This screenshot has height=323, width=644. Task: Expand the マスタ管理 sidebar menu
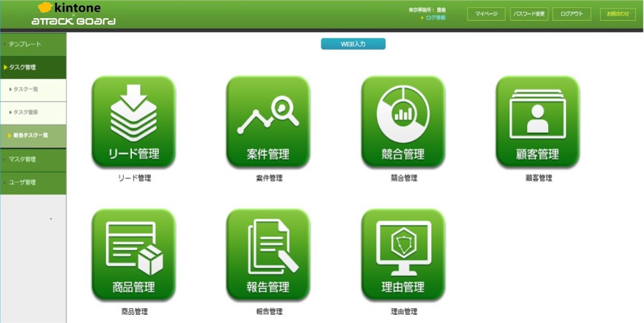[x=33, y=160]
